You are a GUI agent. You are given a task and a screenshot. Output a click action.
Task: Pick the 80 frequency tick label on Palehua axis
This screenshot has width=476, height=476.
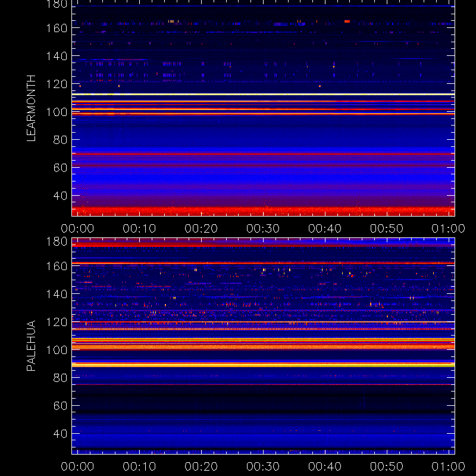61,378
